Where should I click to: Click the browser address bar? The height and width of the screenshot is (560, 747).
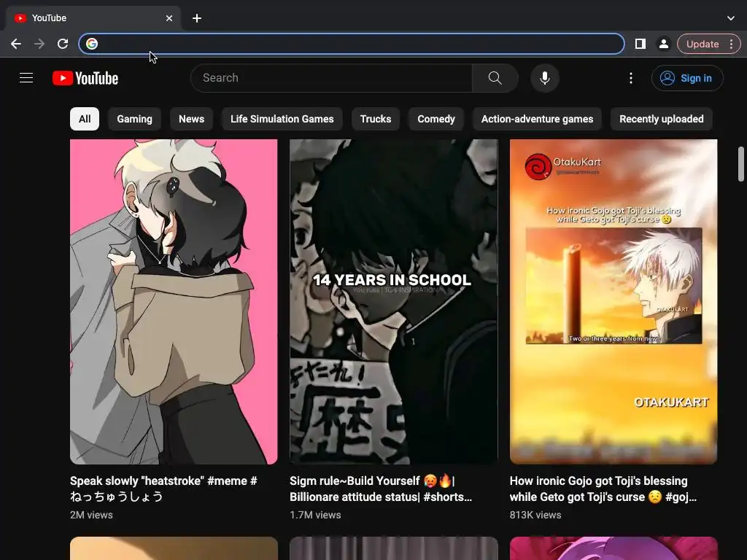(352, 44)
